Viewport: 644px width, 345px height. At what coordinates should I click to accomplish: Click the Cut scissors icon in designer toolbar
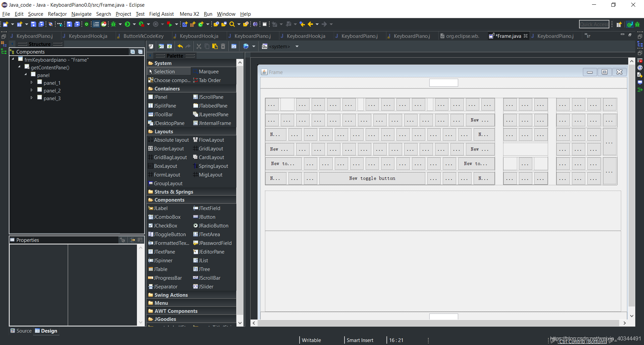(x=199, y=47)
